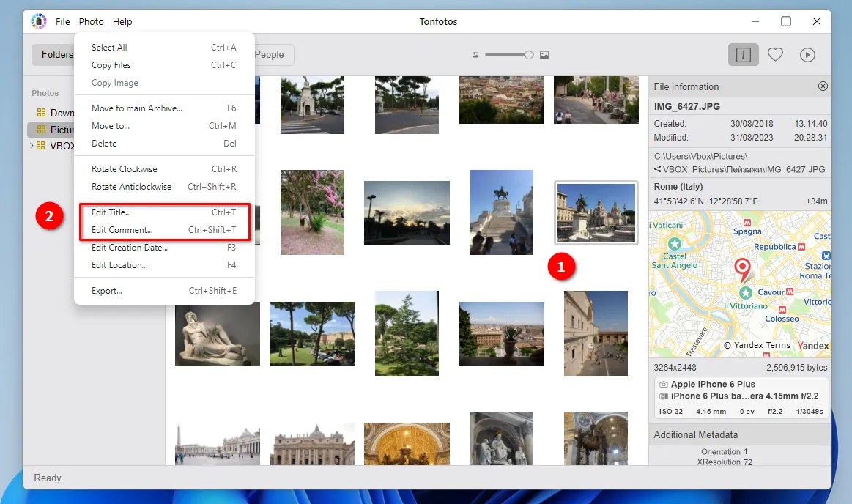Choose Delete from Photo menu
This screenshot has height=504, width=852.
tap(164, 144)
